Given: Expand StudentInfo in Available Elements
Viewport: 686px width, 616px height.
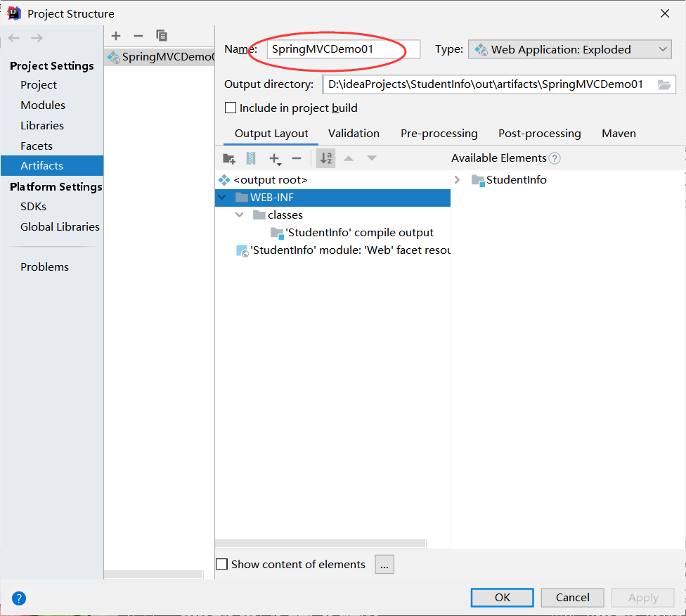Looking at the screenshot, I should point(457,180).
